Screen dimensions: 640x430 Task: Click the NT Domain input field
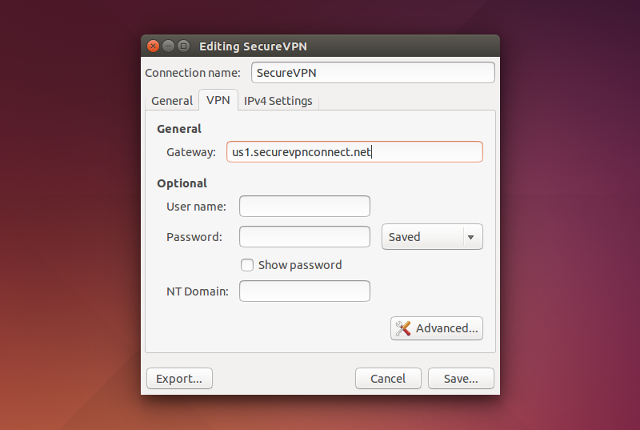pyautogui.click(x=304, y=291)
